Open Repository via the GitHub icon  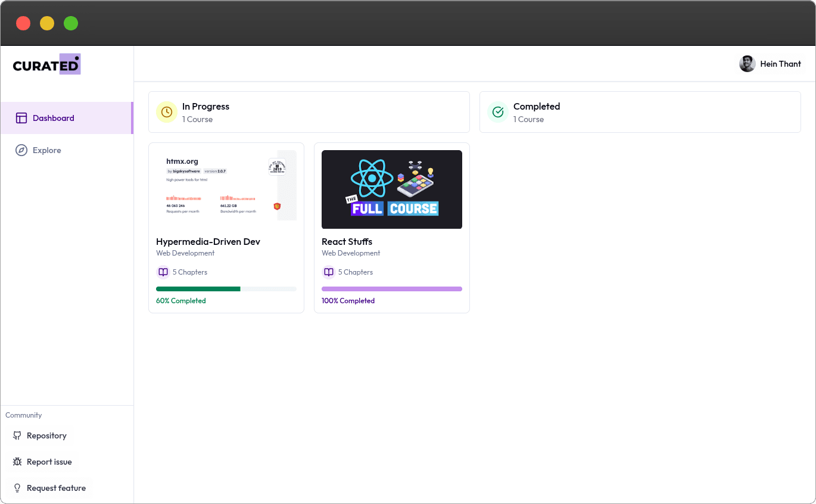tap(17, 435)
